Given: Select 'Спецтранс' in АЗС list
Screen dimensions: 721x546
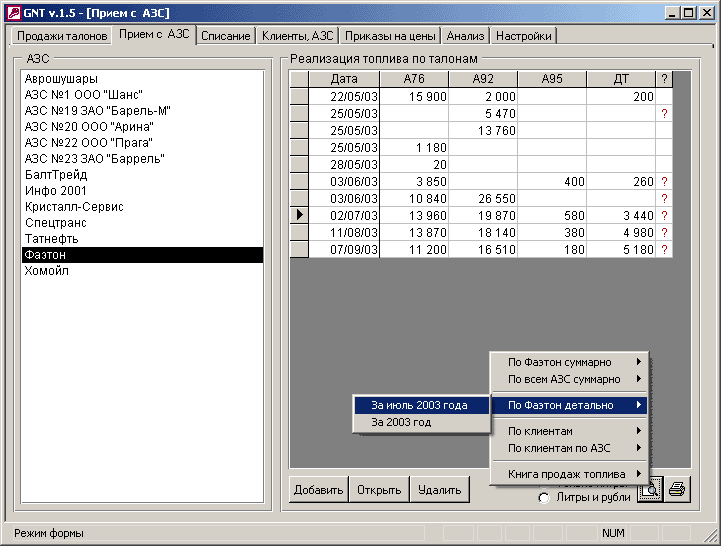Looking at the screenshot, I should pyautogui.click(x=143, y=223).
